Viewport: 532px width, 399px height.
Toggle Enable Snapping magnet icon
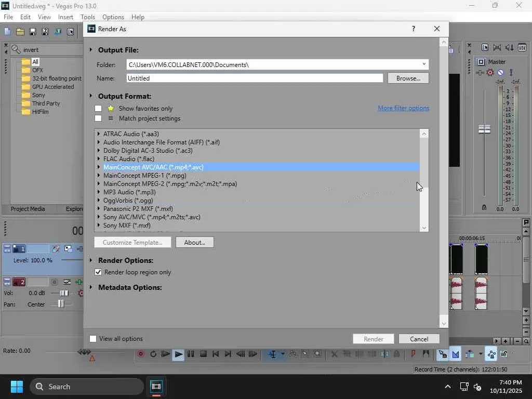click(443, 354)
